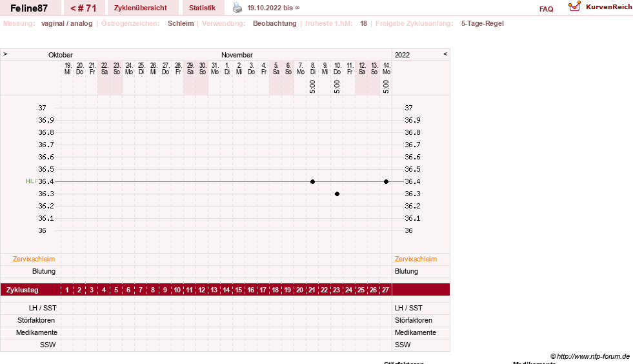Click the left SSW row label

point(48,345)
